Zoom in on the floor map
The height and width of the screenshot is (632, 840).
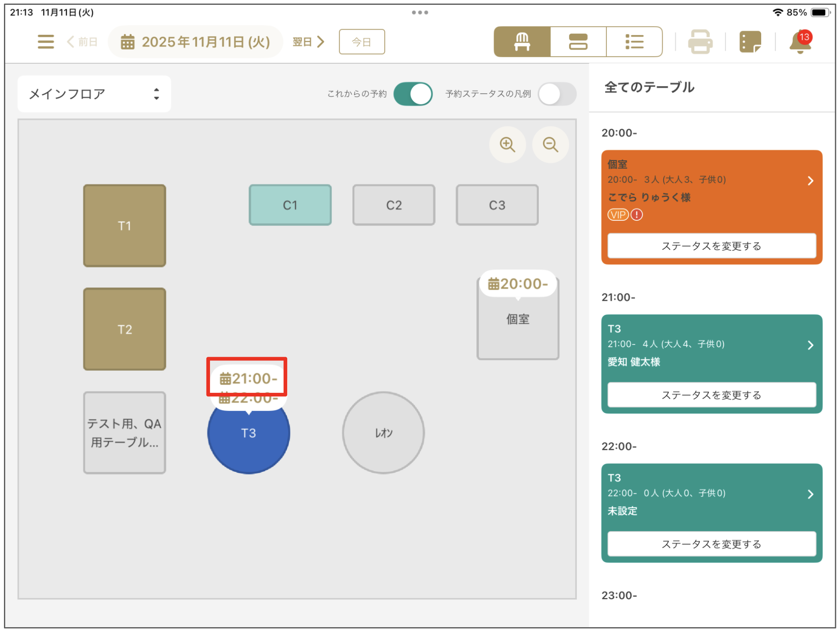[507, 144]
